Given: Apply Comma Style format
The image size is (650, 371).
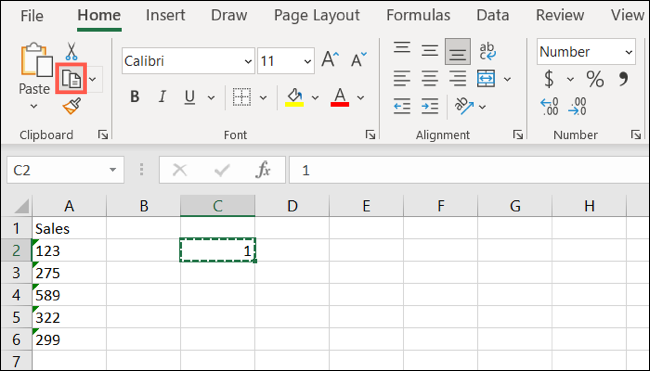Looking at the screenshot, I should click(623, 79).
